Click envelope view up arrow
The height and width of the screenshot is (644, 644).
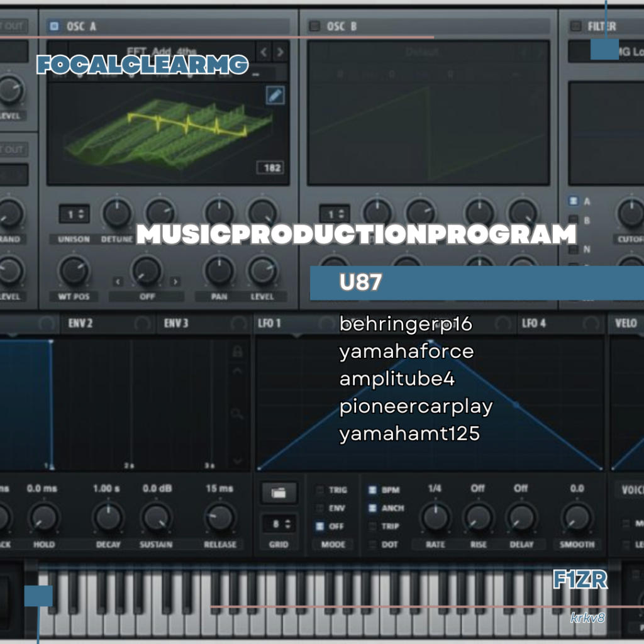(237, 370)
